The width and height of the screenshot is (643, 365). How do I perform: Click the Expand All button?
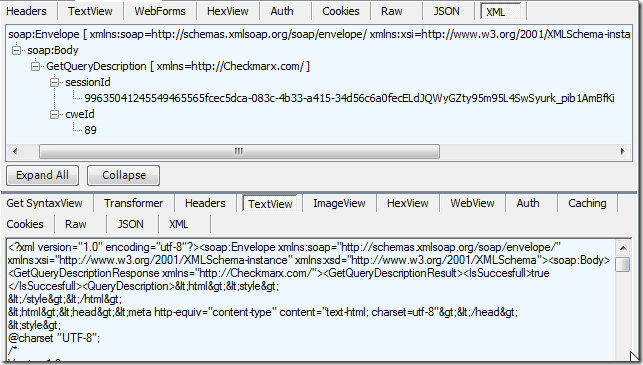42,176
